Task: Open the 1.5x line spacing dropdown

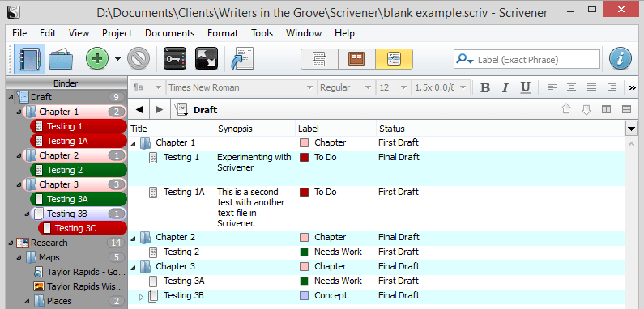Action: [441, 87]
